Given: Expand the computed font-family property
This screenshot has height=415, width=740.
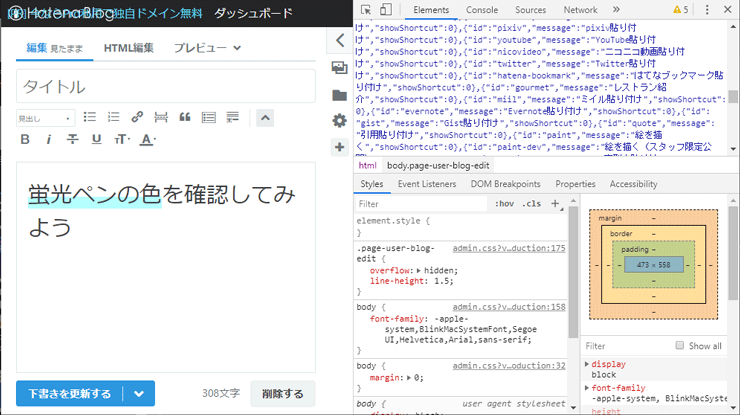Looking at the screenshot, I should pyautogui.click(x=587, y=388).
